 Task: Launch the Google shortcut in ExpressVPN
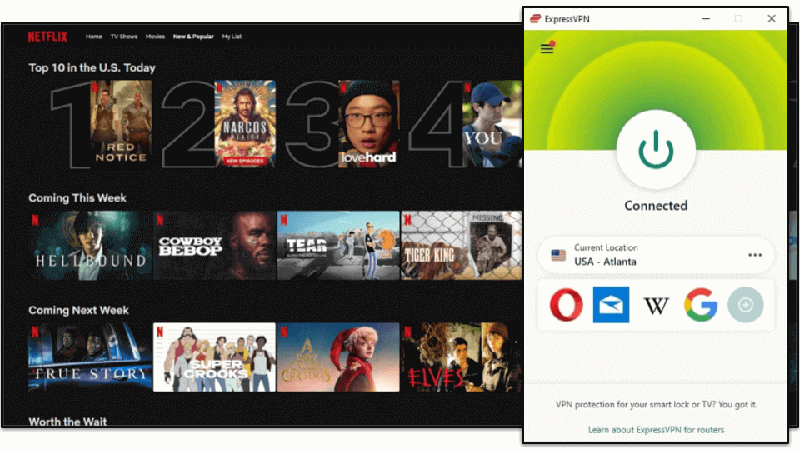coord(701,305)
